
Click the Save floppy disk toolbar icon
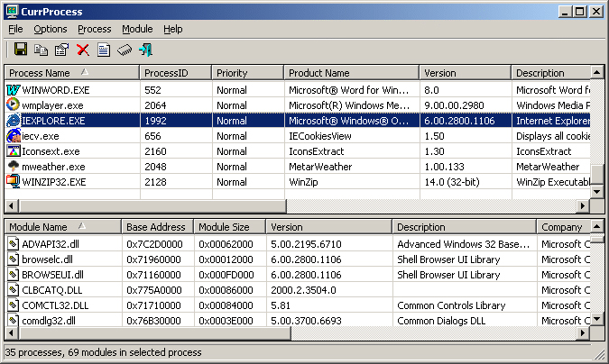(21, 50)
